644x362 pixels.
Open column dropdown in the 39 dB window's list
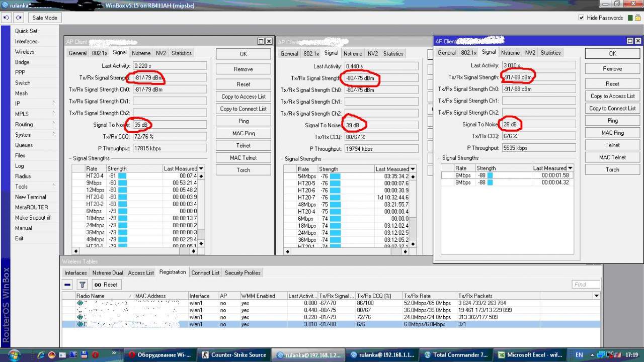click(x=413, y=169)
